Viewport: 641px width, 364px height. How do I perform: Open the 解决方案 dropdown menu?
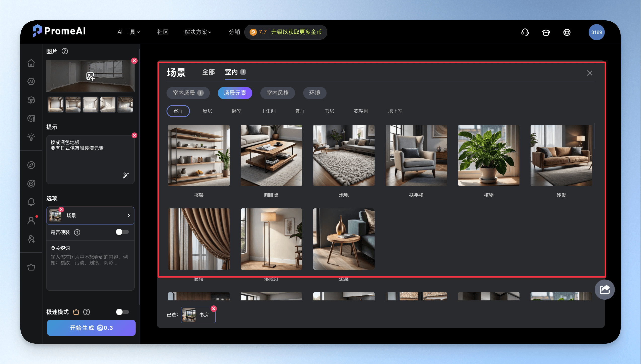pyautogui.click(x=198, y=32)
